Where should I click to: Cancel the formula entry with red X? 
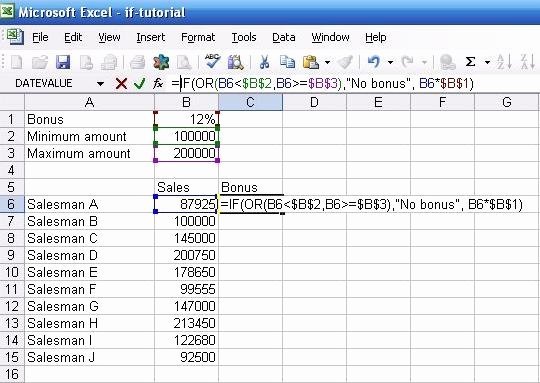(121, 83)
